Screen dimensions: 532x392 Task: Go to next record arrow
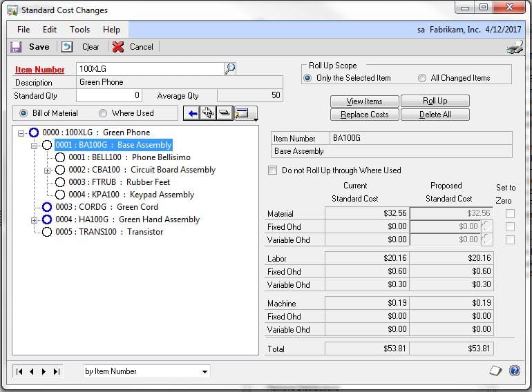tap(44, 371)
